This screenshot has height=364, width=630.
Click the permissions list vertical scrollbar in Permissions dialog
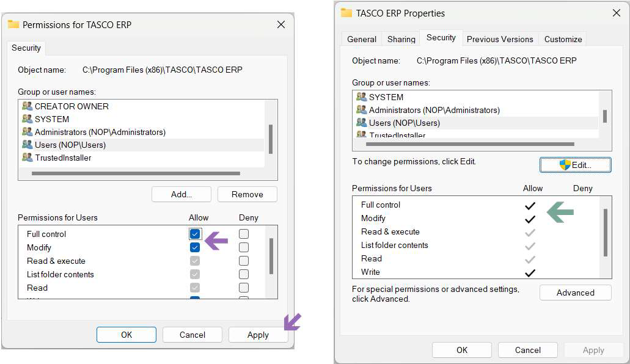point(271,257)
